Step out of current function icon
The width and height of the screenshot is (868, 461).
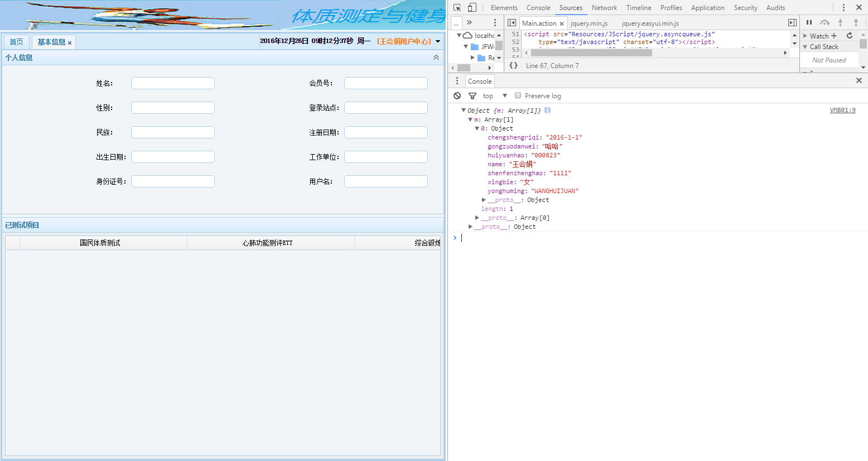point(856,22)
